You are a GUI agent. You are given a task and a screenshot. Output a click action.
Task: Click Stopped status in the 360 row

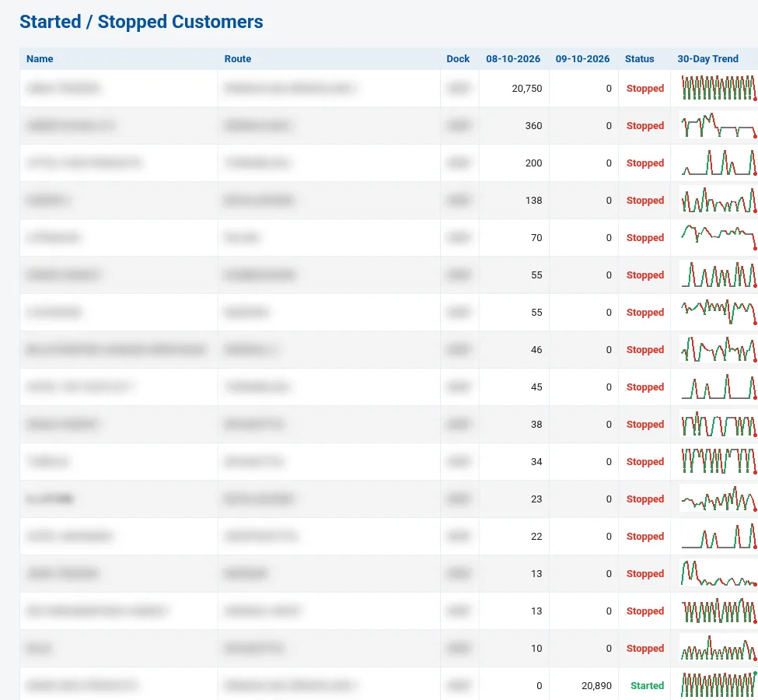645,126
